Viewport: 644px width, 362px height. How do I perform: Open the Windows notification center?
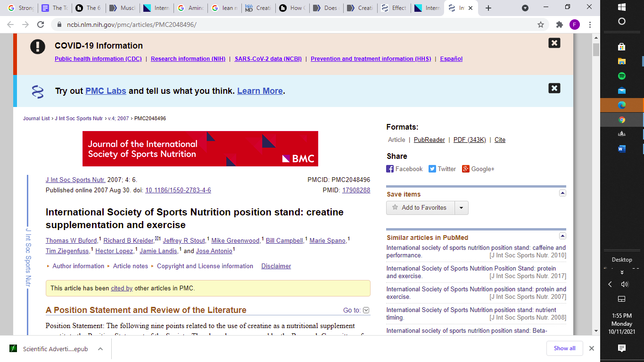click(x=621, y=348)
